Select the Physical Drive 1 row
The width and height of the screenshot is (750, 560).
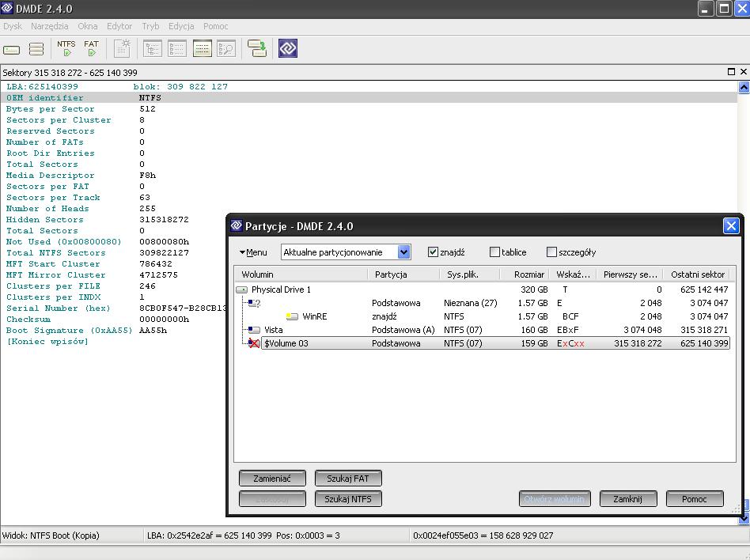(x=483, y=289)
